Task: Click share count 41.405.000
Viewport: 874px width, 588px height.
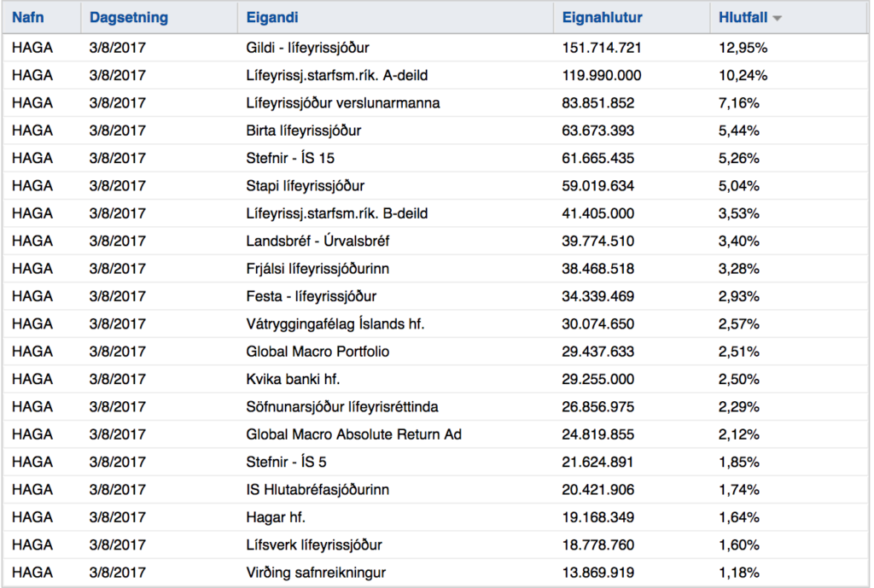Action: [x=597, y=213]
